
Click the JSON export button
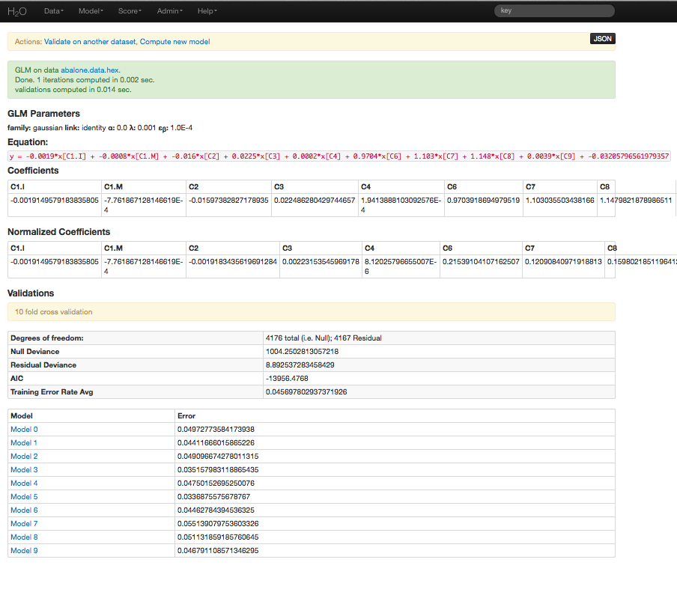click(602, 38)
